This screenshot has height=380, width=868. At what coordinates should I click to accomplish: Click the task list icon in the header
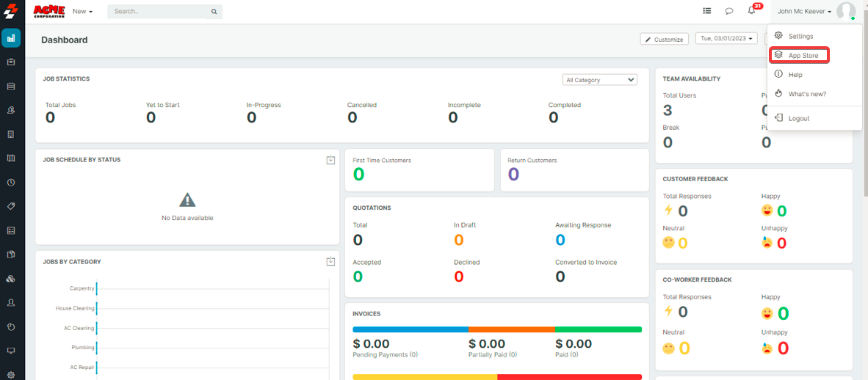[x=706, y=11]
